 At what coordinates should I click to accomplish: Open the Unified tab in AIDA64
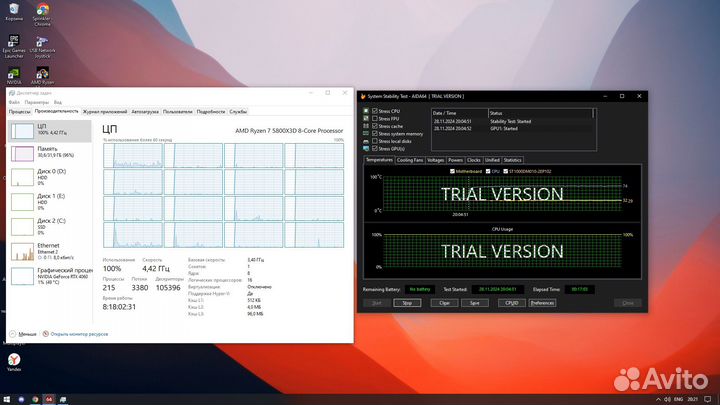pos(492,160)
